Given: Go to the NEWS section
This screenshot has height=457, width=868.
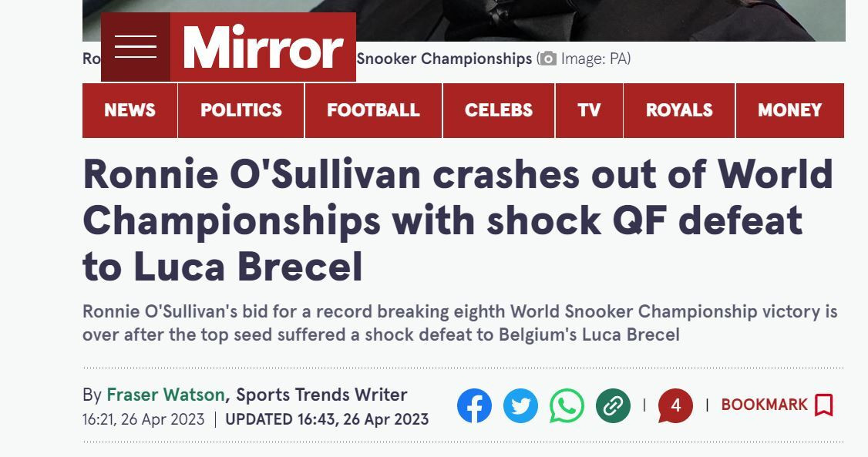Looking at the screenshot, I should pyautogui.click(x=130, y=110).
